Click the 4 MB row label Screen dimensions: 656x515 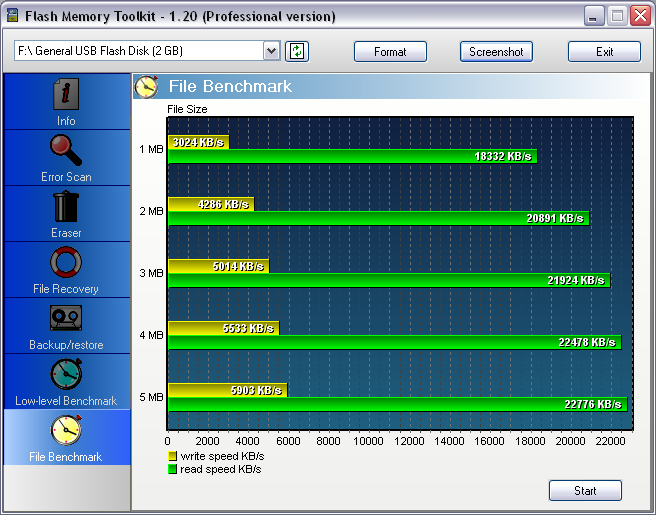coord(151,335)
